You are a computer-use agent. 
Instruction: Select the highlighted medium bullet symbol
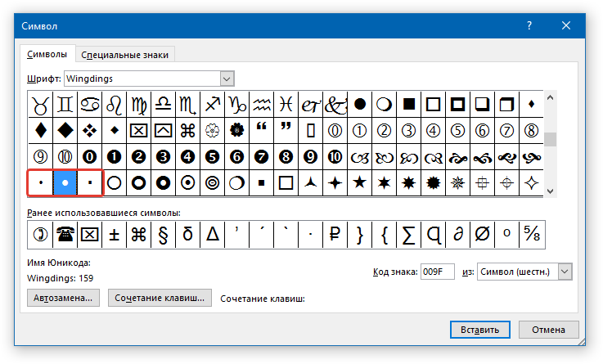tap(65, 183)
